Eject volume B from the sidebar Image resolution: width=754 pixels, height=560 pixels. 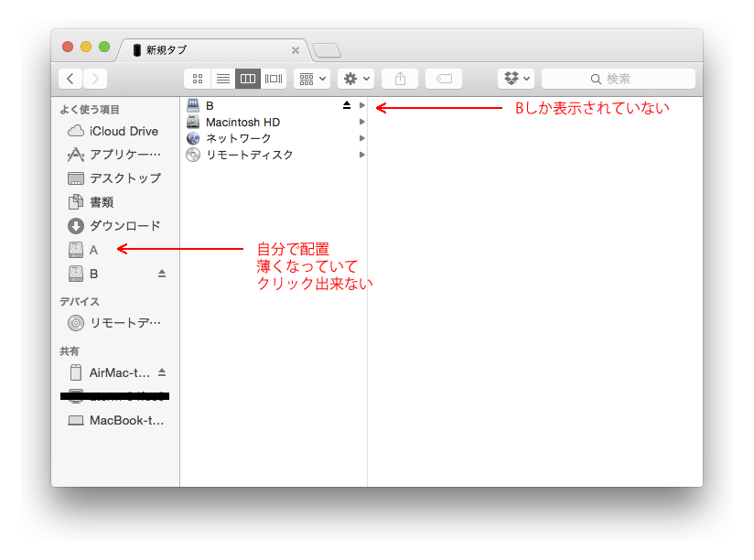point(162,274)
